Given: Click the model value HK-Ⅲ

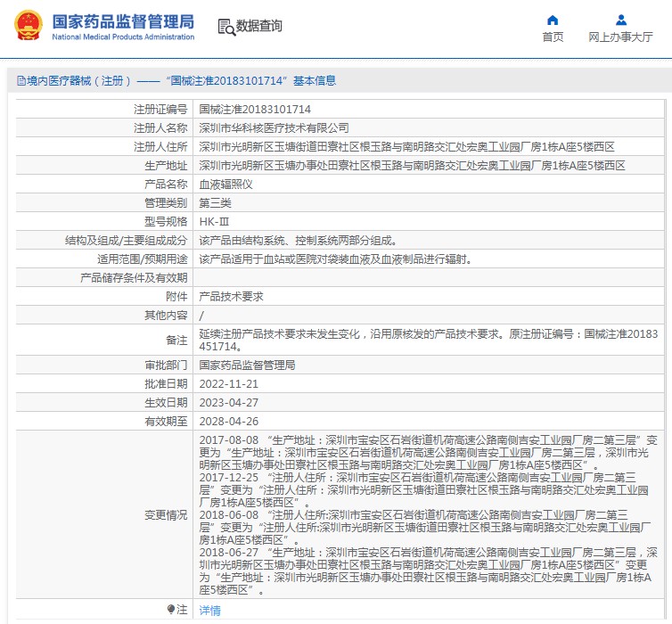Looking at the screenshot, I should tap(213, 222).
